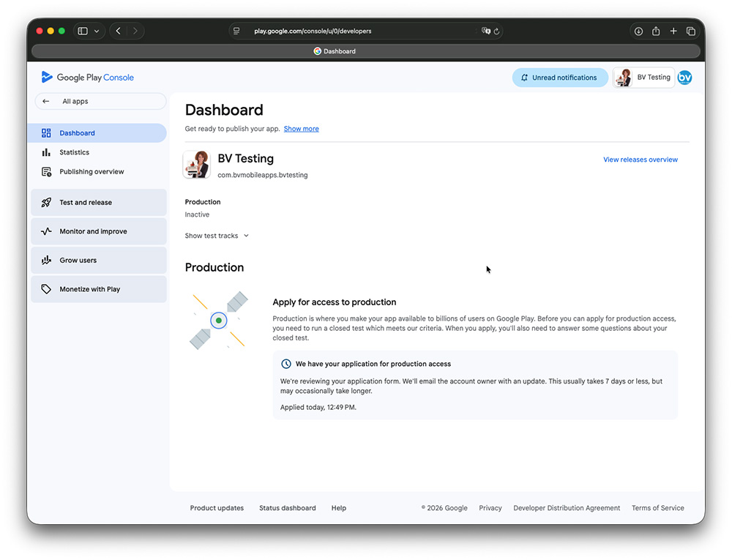Image resolution: width=732 pixels, height=560 pixels.
Task: Open the Privacy footer link
Action: tap(490, 508)
